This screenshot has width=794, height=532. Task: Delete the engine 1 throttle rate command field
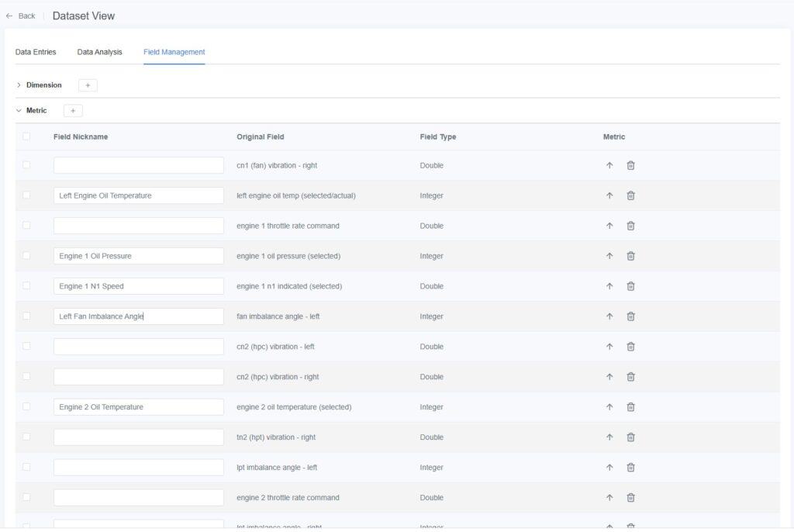(630, 226)
